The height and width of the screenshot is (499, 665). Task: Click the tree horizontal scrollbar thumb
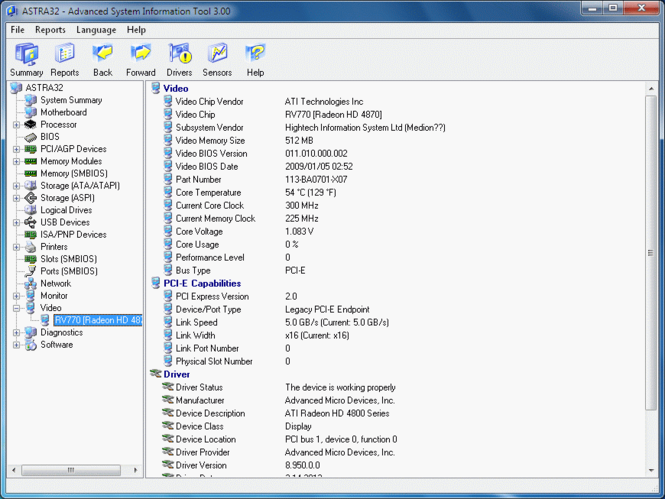(71, 470)
